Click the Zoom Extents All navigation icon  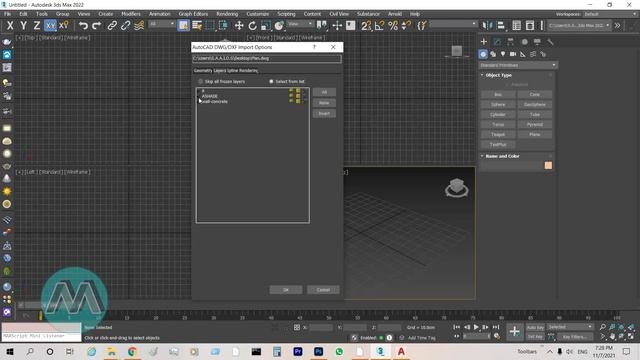click(x=631, y=327)
